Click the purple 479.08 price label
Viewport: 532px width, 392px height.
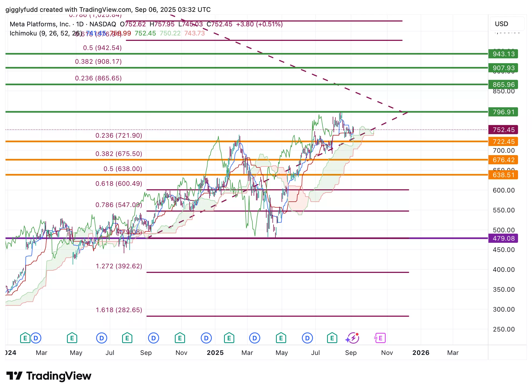(503, 238)
